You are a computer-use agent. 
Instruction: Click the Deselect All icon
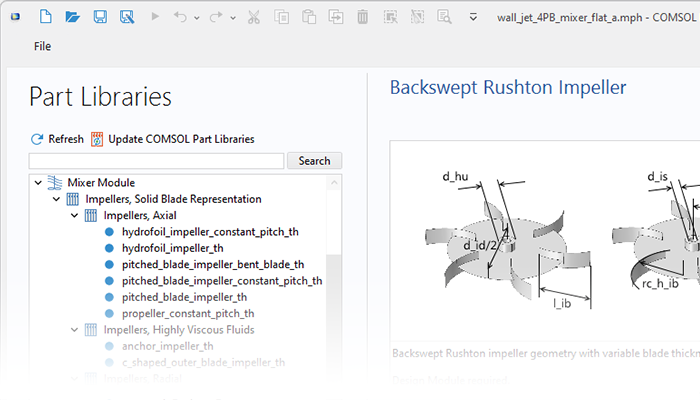417,17
